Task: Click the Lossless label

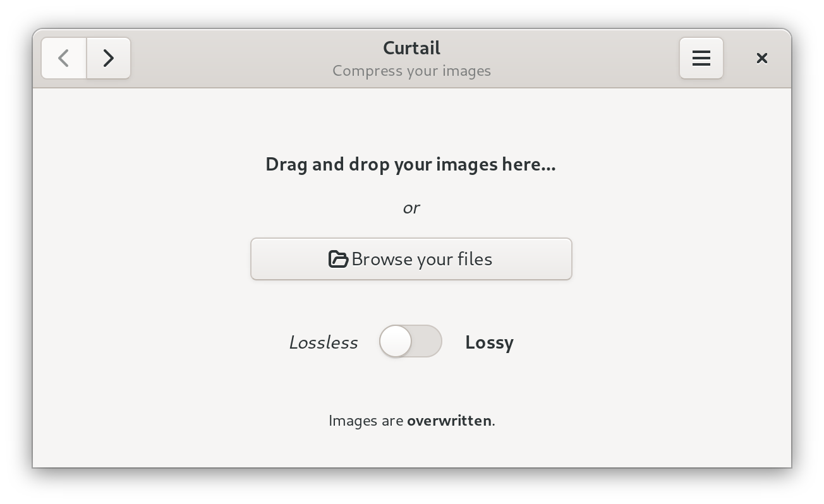Action: (x=324, y=342)
